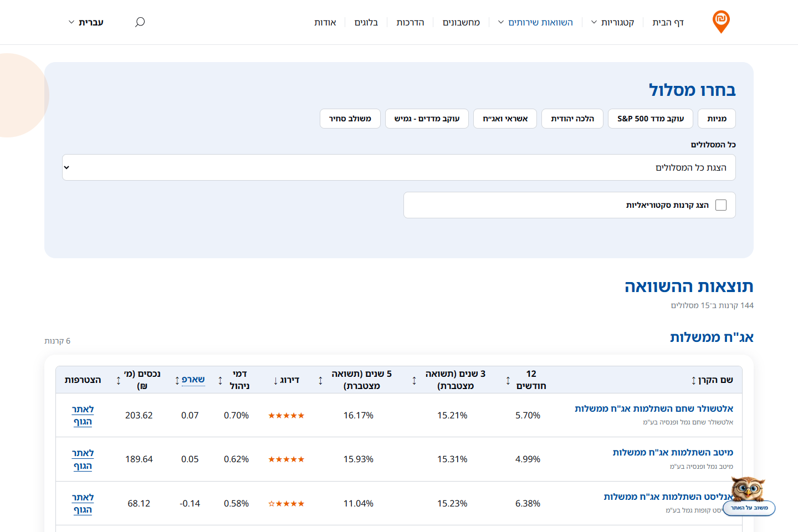Sort by the נכסים column arrows

118,380
